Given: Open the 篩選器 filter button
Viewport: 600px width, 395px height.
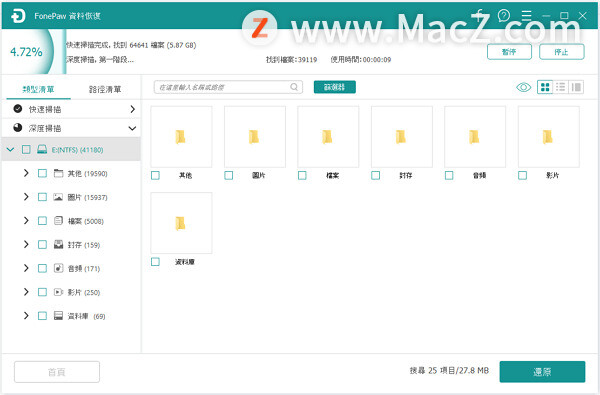Looking at the screenshot, I should pyautogui.click(x=335, y=87).
